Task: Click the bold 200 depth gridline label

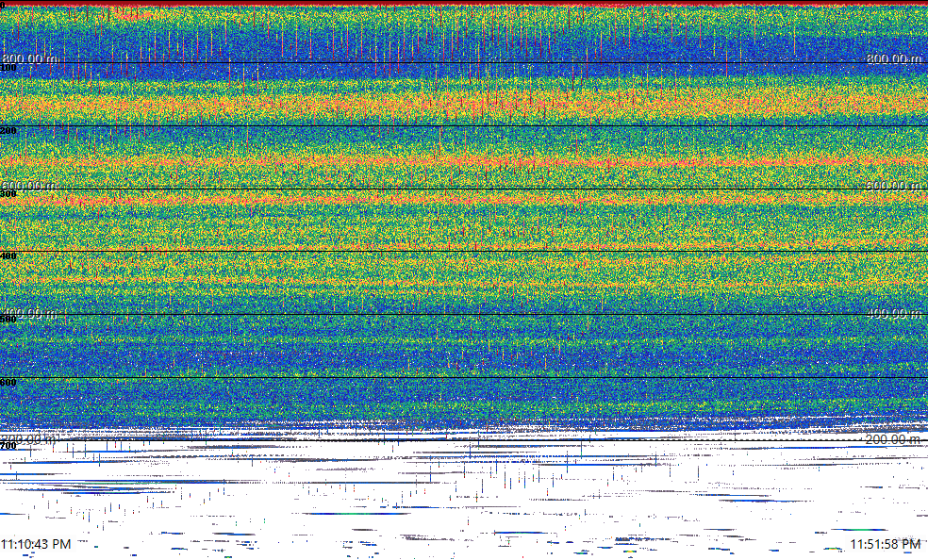Action: coord(8,131)
